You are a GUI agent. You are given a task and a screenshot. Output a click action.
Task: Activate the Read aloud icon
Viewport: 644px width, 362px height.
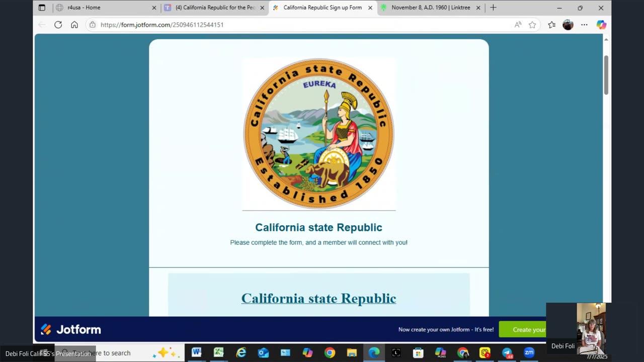click(518, 25)
